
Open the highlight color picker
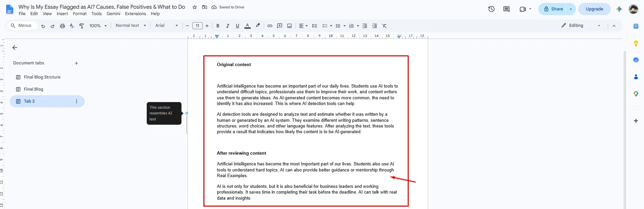pyautogui.click(x=258, y=26)
